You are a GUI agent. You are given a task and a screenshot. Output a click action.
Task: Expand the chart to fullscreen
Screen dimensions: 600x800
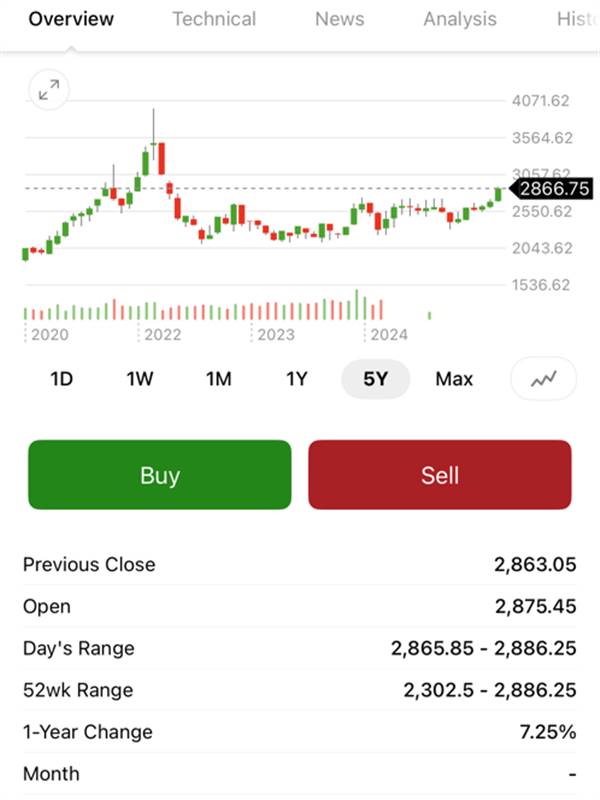(x=49, y=90)
